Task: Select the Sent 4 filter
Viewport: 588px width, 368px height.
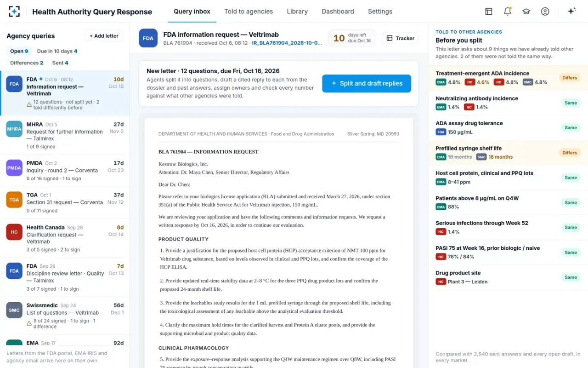Action: (60, 63)
